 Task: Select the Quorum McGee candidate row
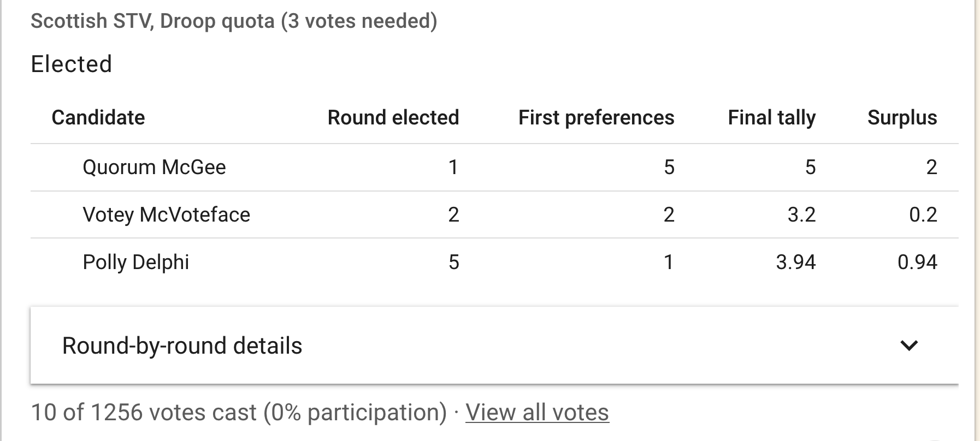pos(494,167)
